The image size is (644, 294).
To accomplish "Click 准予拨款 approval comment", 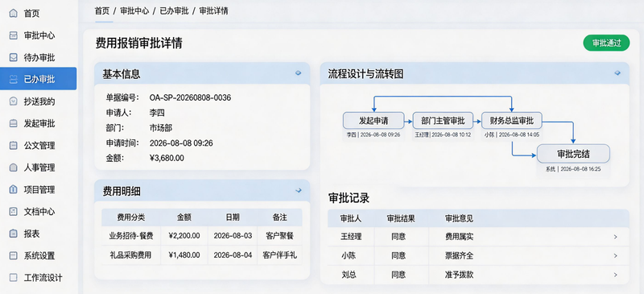I will tap(460, 275).
